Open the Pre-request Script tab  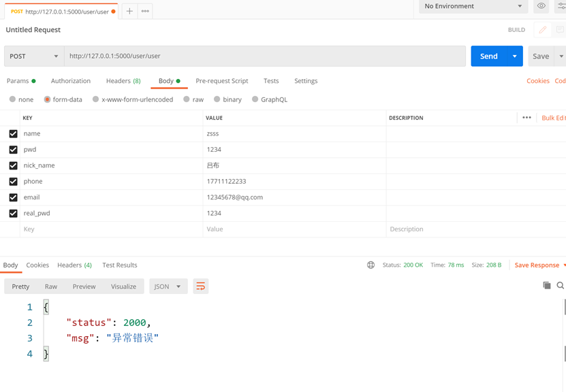(x=222, y=81)
